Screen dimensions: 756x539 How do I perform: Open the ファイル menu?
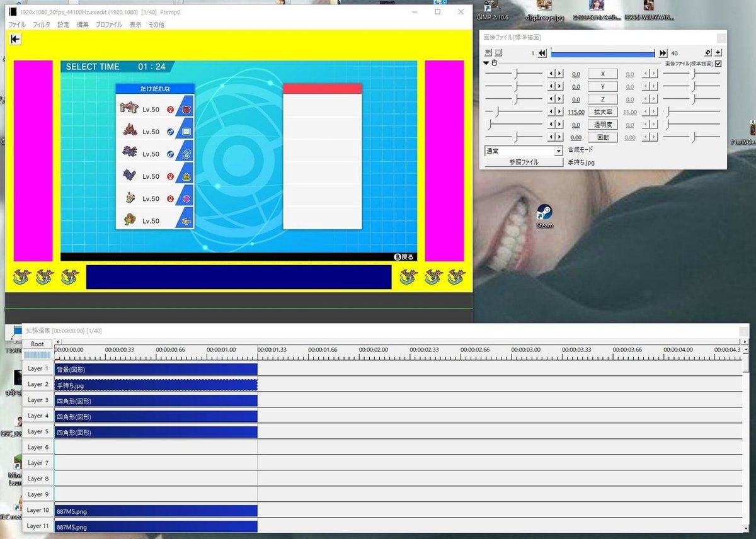coord(17,25)
